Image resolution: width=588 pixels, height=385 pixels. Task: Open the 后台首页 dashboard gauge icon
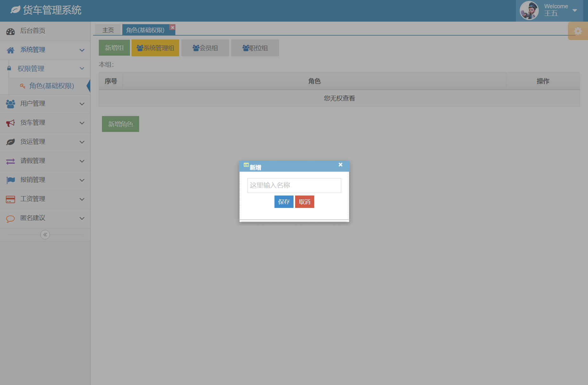(10, 31)
